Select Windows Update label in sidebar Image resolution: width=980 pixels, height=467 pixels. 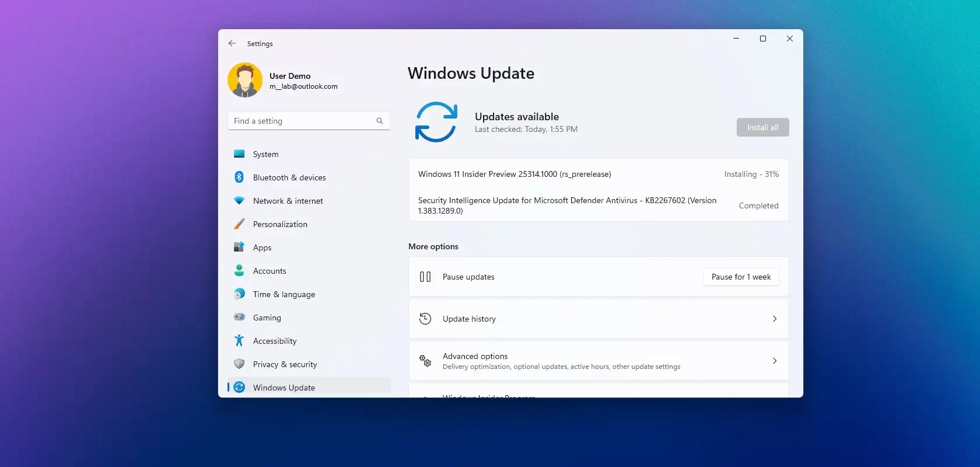coord(284,388)
